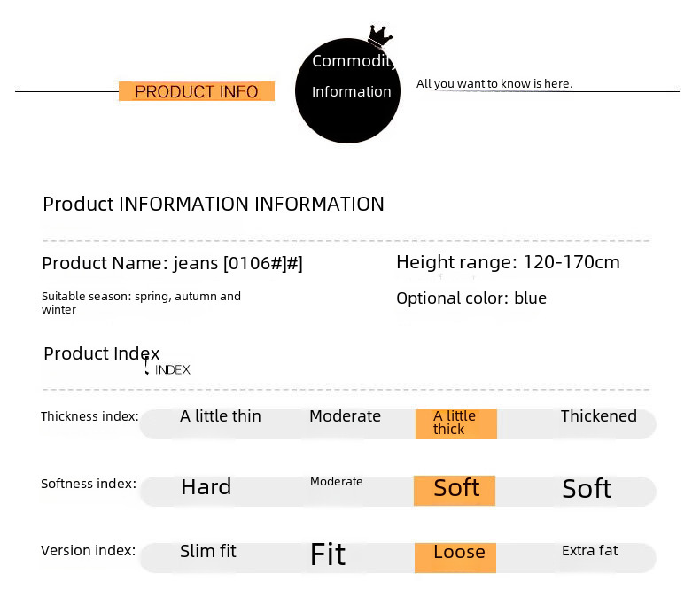
Task: Select the non-highlighted Soft option at row end
Action: [587, 489]
